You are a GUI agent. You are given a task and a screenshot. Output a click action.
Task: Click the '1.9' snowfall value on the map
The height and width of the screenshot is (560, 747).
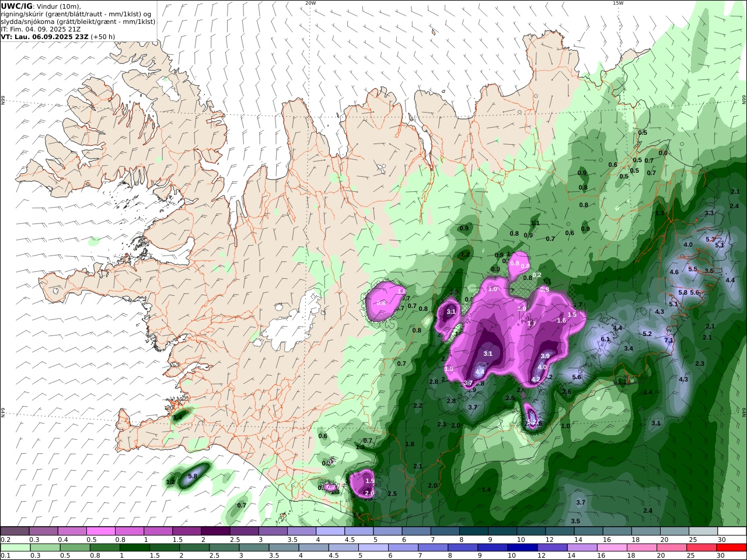pyautogui.click(x=369, y=481)
